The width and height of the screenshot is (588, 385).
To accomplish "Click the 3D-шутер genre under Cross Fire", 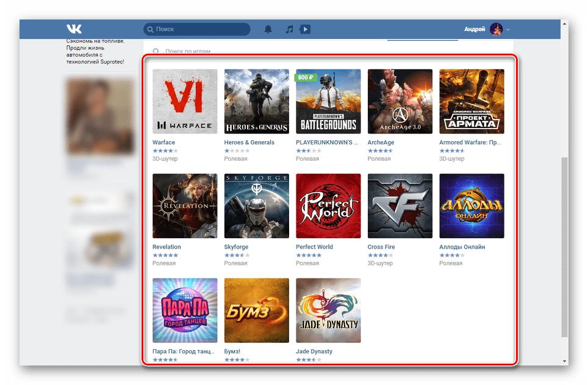I will coord(380,263).
